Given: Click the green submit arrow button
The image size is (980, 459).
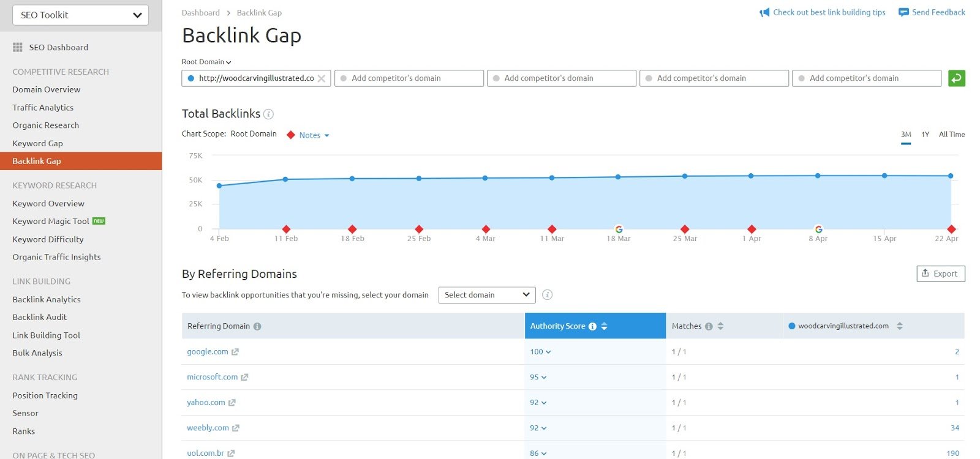Looking at the screenshot, I should point(957,78).
